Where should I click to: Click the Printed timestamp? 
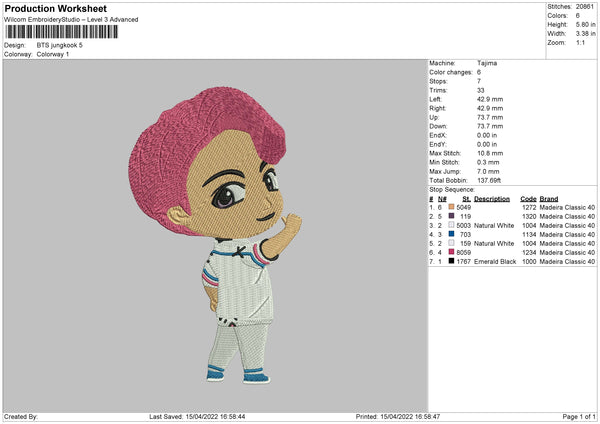coord(398,417)
